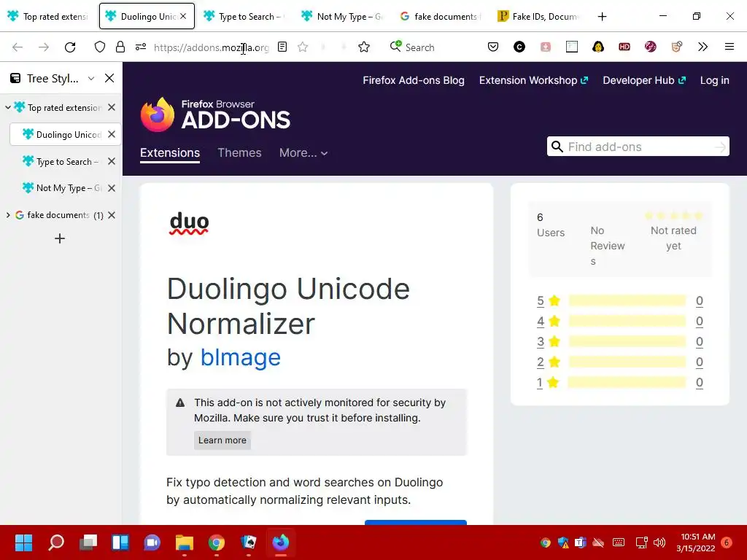Open Developer Hub link
Screen dimensions: 747x560
pos(644,80)
